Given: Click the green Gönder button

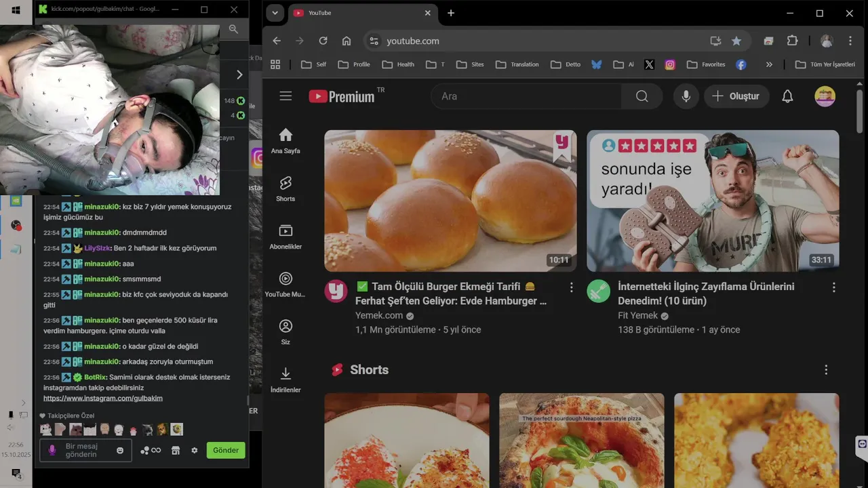Looking at the screenshot, I should (x=226, y=450).
